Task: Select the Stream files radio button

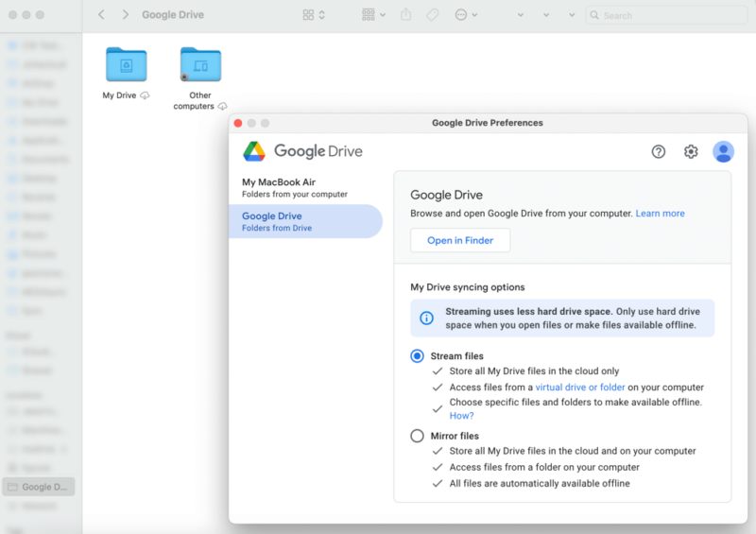Action: click(417, 356)
